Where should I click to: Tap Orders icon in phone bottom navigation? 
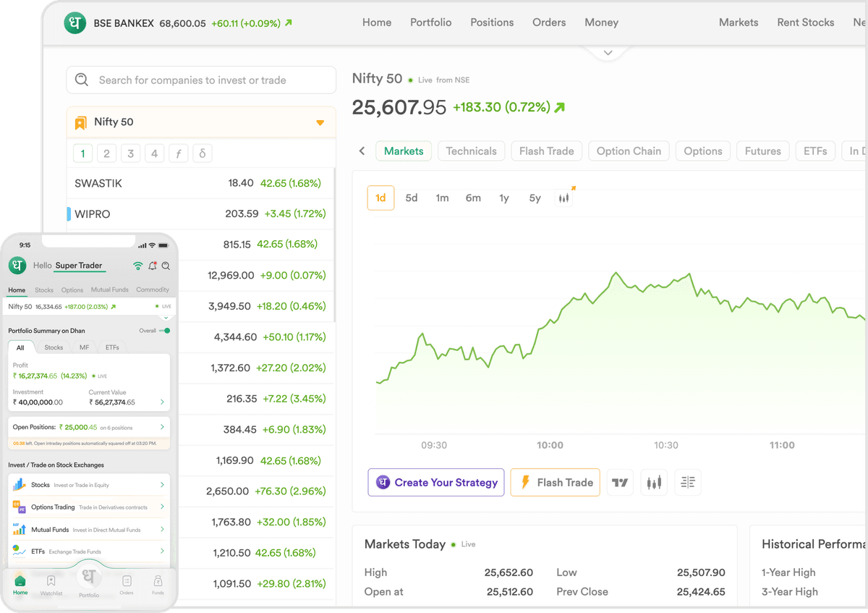pyautogui.click(x=127, y=580)
